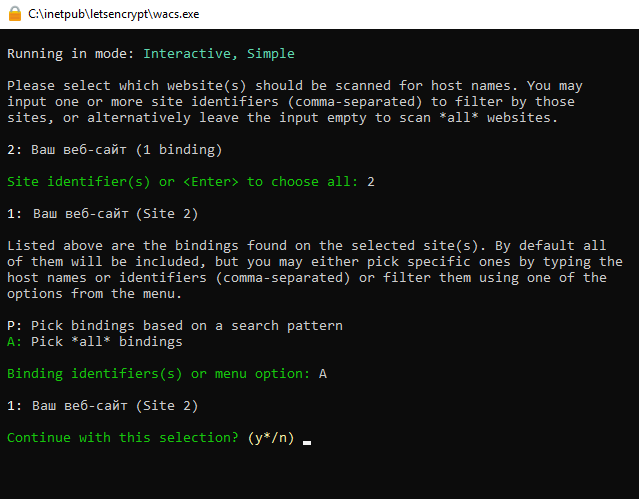Click 'Please select which website(s)' paragraph
This screenshot has height=499, width=639.
tap(295, 102)
